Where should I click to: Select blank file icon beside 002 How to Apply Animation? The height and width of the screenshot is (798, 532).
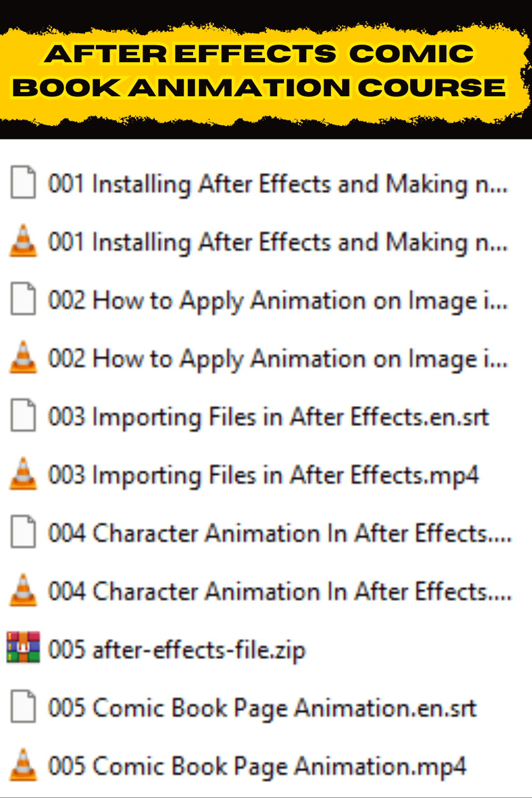pyautogui.click(x=23, y=299)
